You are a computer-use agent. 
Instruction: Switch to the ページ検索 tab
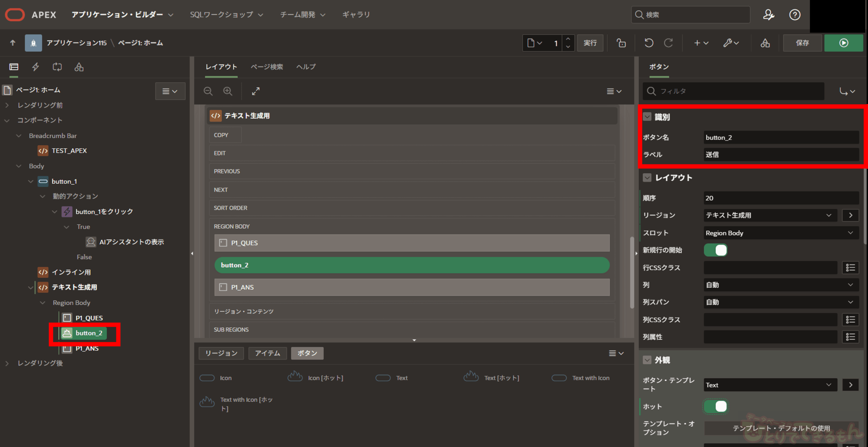(x=267, y=67)
